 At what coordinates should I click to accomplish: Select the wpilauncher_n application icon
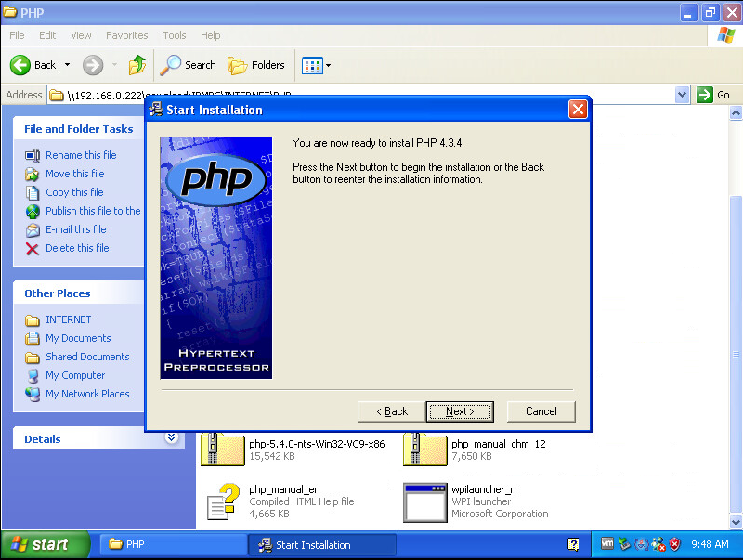coord(424,501)
